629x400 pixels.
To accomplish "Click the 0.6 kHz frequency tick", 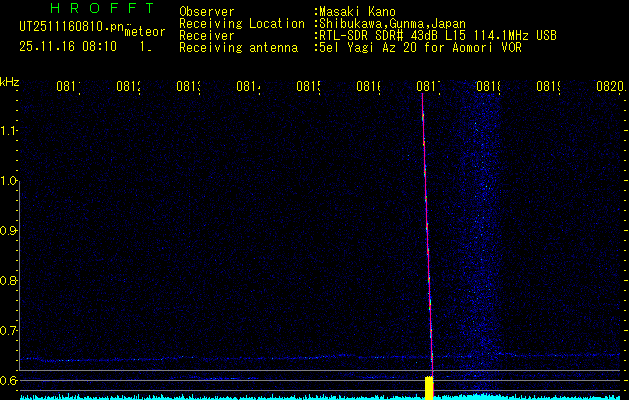I will pyautogui.click(x=10, y=380).
